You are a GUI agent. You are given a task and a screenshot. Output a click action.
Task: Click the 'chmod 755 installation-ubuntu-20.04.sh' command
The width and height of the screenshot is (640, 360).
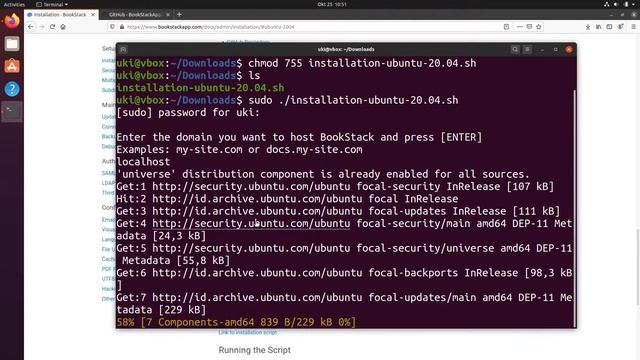(362, 63)
